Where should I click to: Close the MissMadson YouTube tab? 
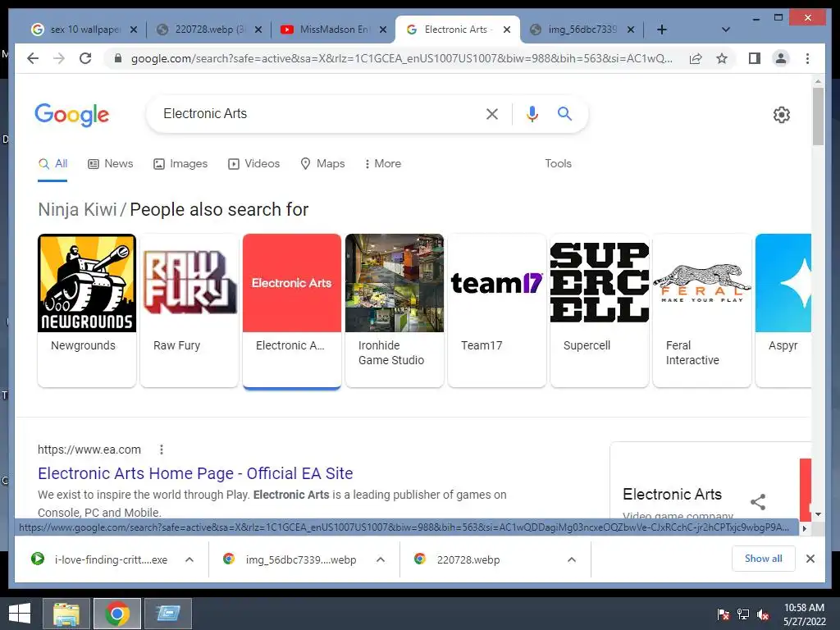coord(382,30)
